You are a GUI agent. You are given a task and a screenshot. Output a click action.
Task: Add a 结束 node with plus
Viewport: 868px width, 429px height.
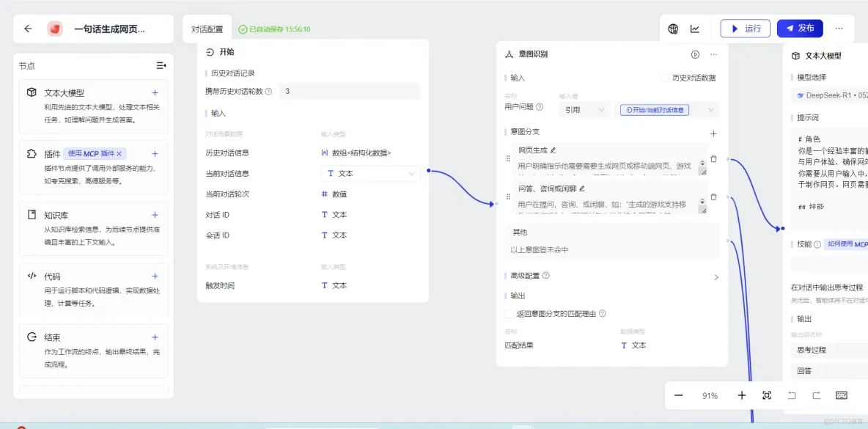point(155,337)
